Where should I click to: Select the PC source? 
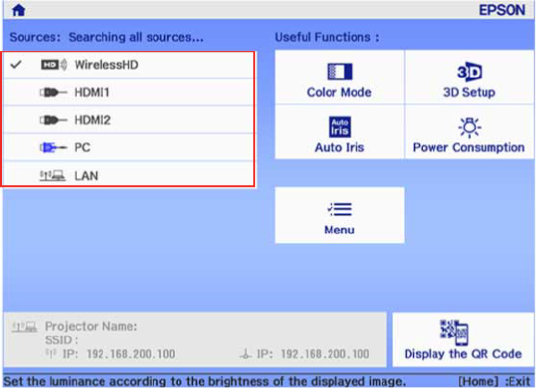click(129, 147)
